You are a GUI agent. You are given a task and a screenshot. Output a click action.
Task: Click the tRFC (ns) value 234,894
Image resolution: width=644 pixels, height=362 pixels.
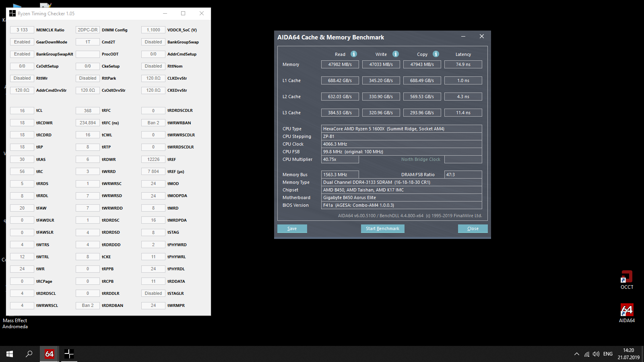click(88, 123)
